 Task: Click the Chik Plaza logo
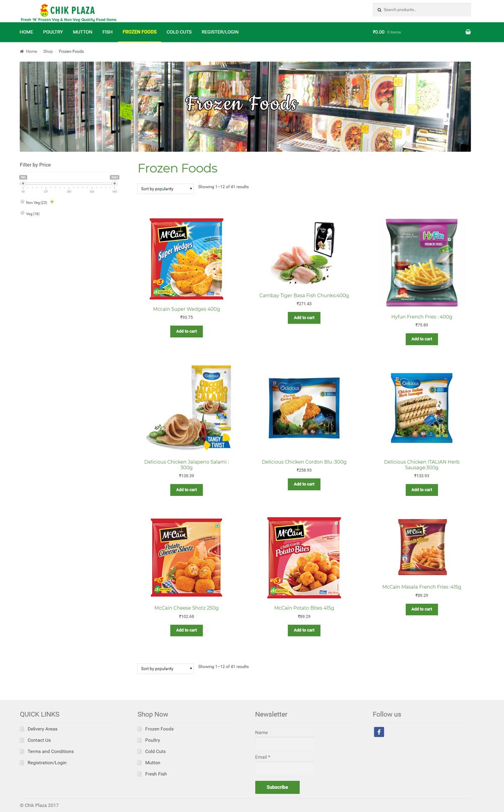pos(68,13)
